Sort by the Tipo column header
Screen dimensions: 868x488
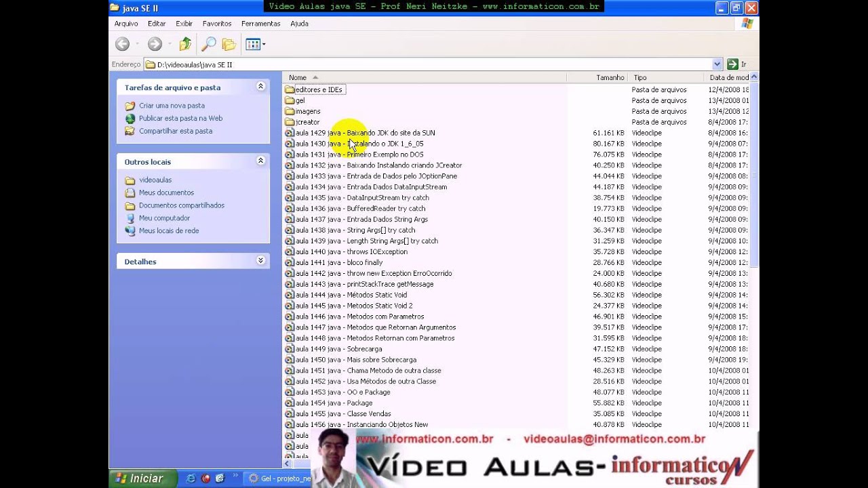(667, 77)
